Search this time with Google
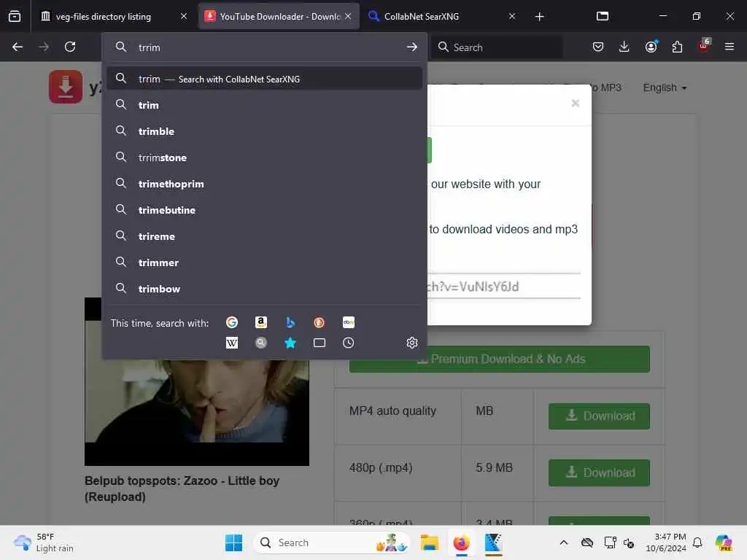Viewport: 747px width, 560px height. [x=232, y=322]
